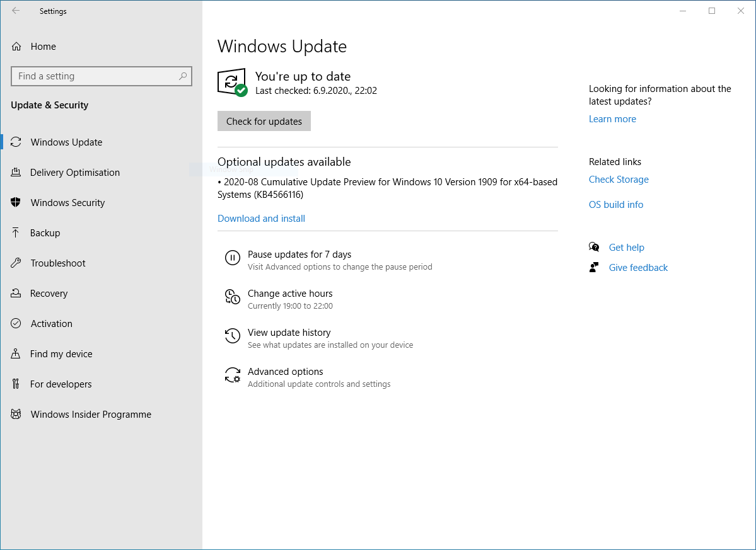Click the change active hours clock icon

coord(233,297)
